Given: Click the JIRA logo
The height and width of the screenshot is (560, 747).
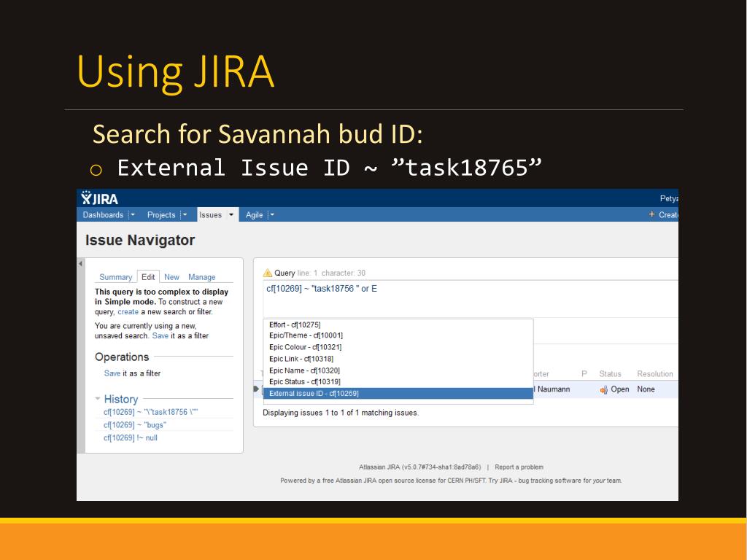Looking at the screenshot, I should (99, 198).
